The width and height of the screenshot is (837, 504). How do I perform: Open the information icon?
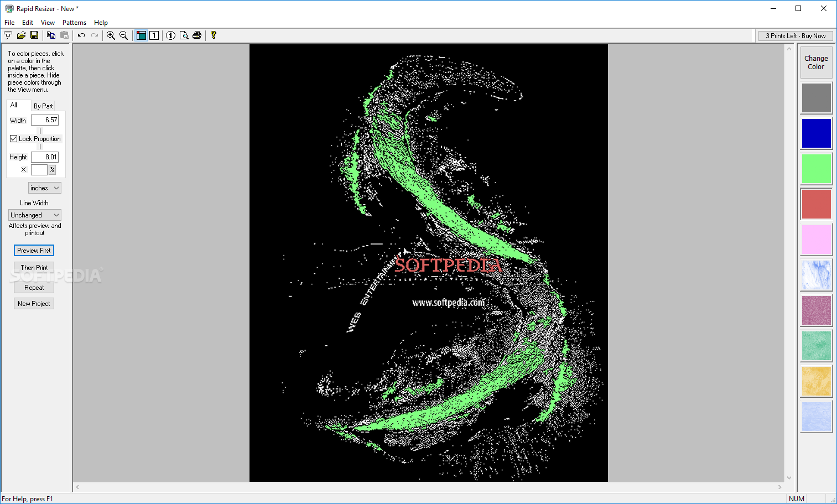coord(171,35)
